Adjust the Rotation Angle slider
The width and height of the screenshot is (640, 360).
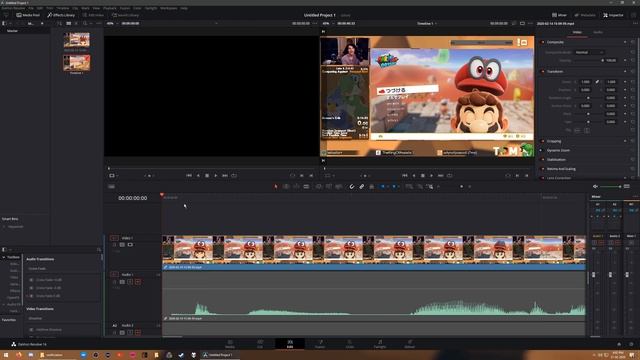click(588, 98)
